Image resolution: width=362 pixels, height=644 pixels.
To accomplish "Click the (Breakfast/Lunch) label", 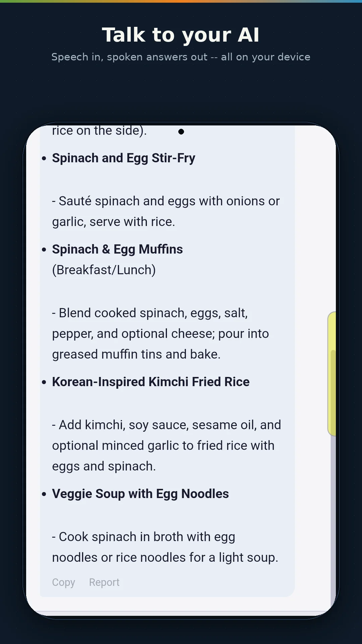I will point(104,270).
